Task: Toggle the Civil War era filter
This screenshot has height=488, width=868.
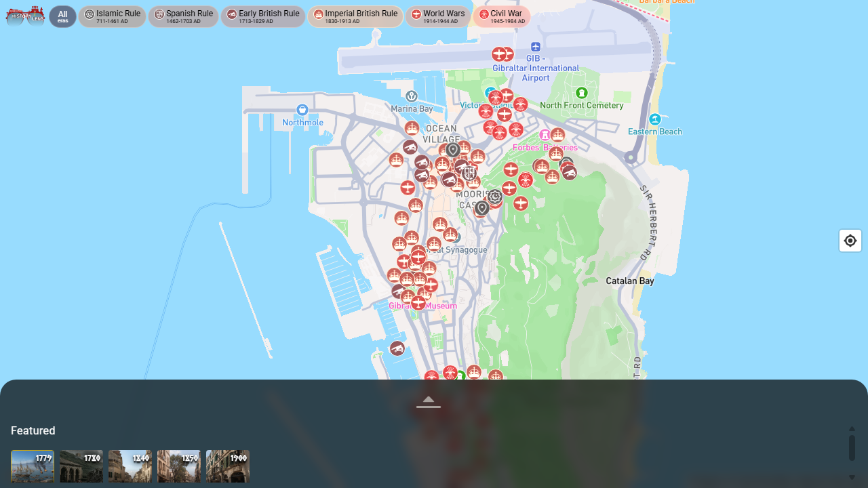Action: pyautogui.click(x=501, y=16)
